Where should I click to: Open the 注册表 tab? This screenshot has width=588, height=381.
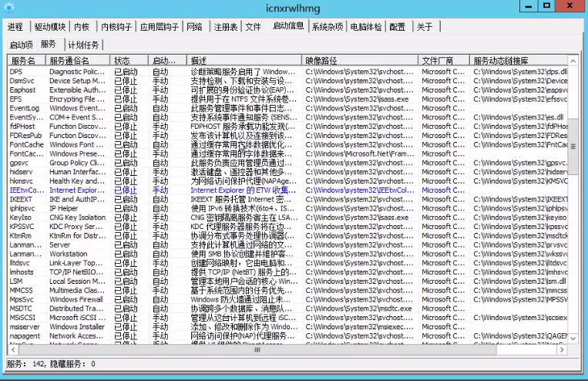[226, 26]
